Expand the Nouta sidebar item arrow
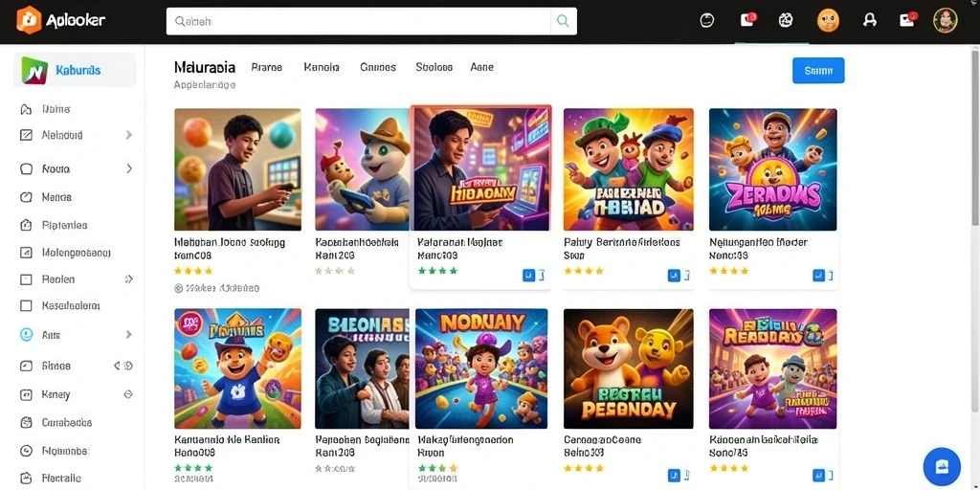 pyautogui.click(x=129, y=168)
